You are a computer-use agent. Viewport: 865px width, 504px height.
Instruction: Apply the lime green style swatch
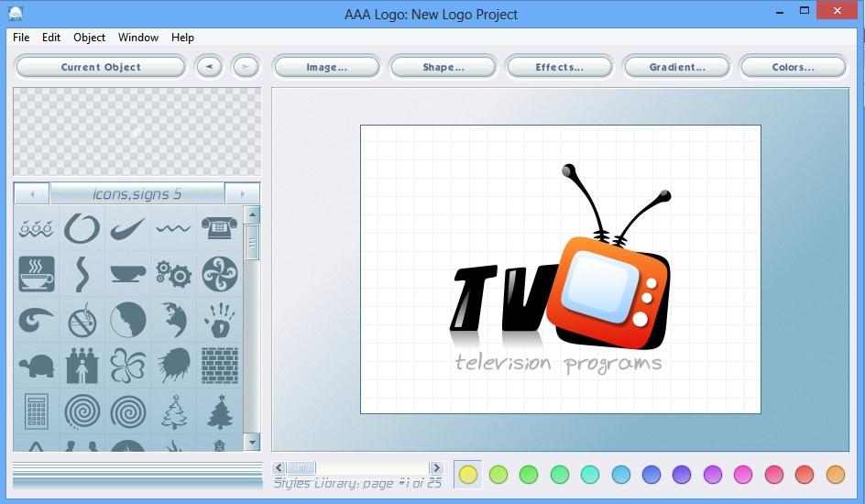pos(498,475)
